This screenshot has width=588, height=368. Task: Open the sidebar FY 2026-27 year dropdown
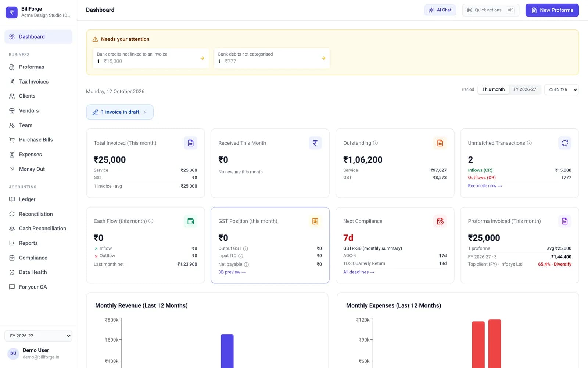pos(38,336)
